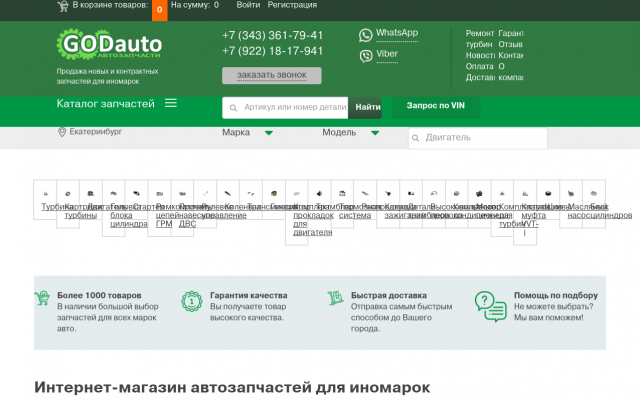Open Ремонт турбин menu item
This screenshot has width=640, height=400.
[480, 38]
